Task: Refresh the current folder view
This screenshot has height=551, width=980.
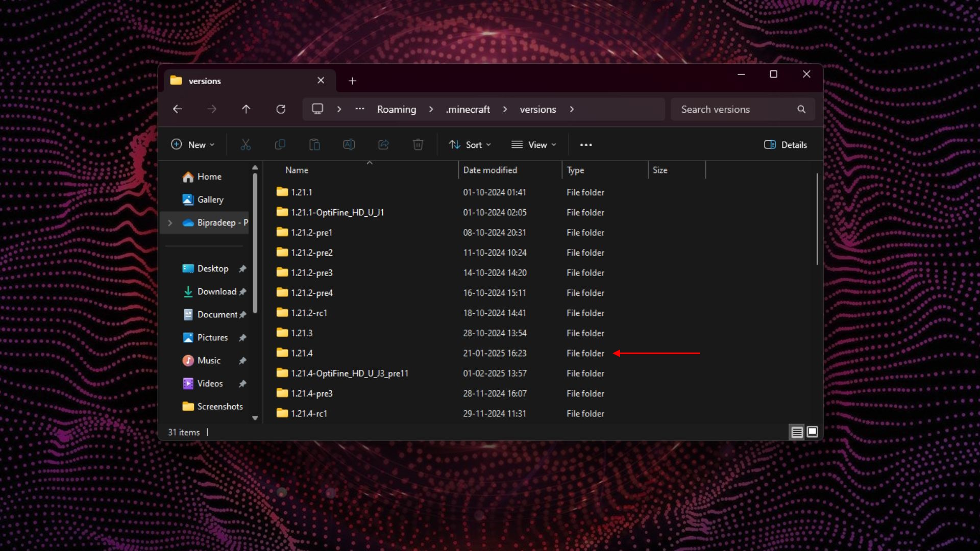Action: click(x=281, y=109)
